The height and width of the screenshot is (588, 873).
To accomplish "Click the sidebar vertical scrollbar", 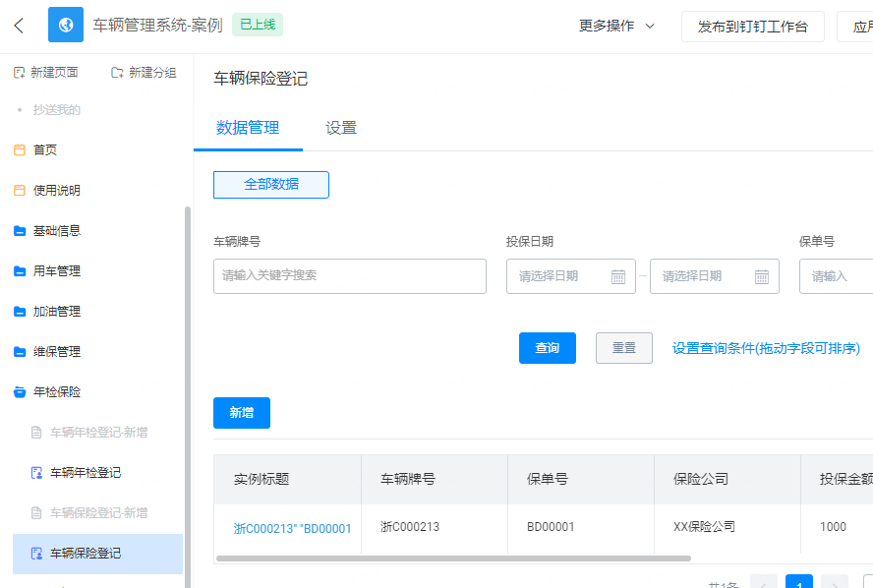I will [188, 396].
